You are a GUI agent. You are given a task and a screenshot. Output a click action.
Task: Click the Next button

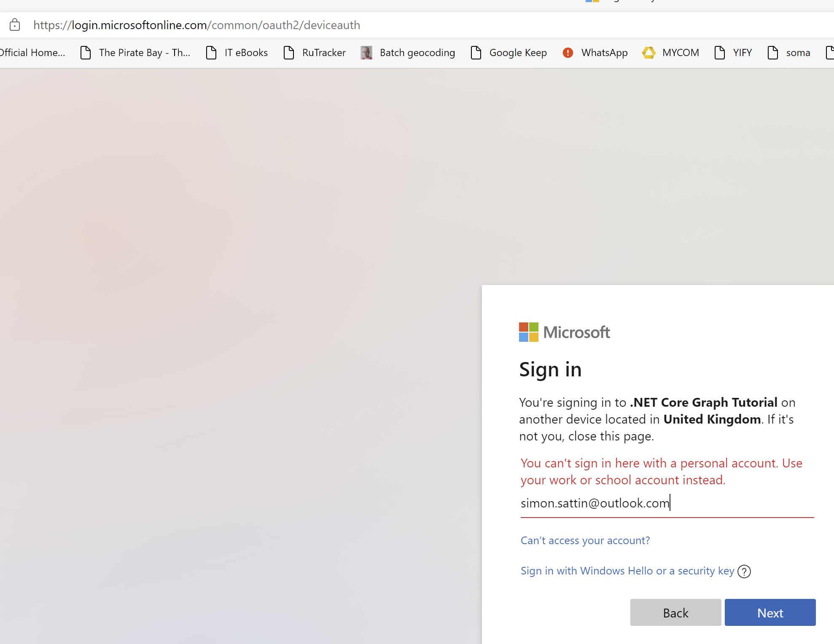point(770,612)
